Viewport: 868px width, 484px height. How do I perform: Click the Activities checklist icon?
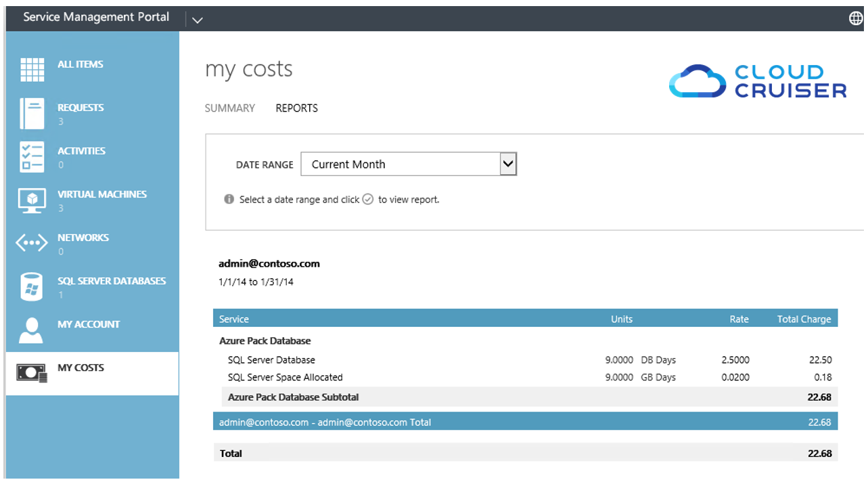[x=32, y=157]
